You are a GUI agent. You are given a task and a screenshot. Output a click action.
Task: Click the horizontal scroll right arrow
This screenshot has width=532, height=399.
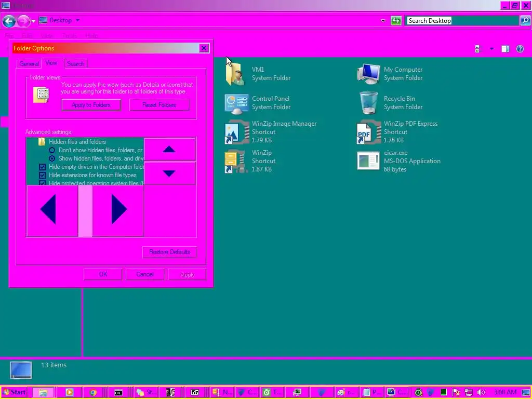tap(118, 210)
